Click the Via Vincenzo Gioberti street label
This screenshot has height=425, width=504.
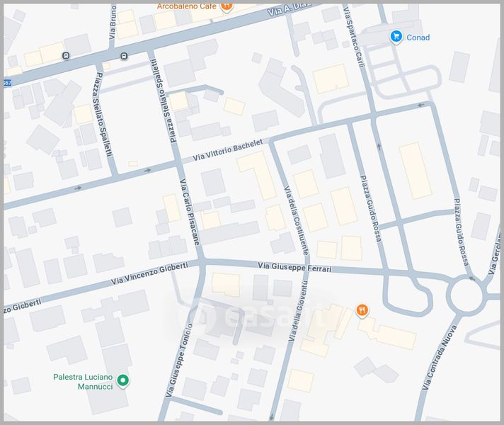(x=149, y=273)
